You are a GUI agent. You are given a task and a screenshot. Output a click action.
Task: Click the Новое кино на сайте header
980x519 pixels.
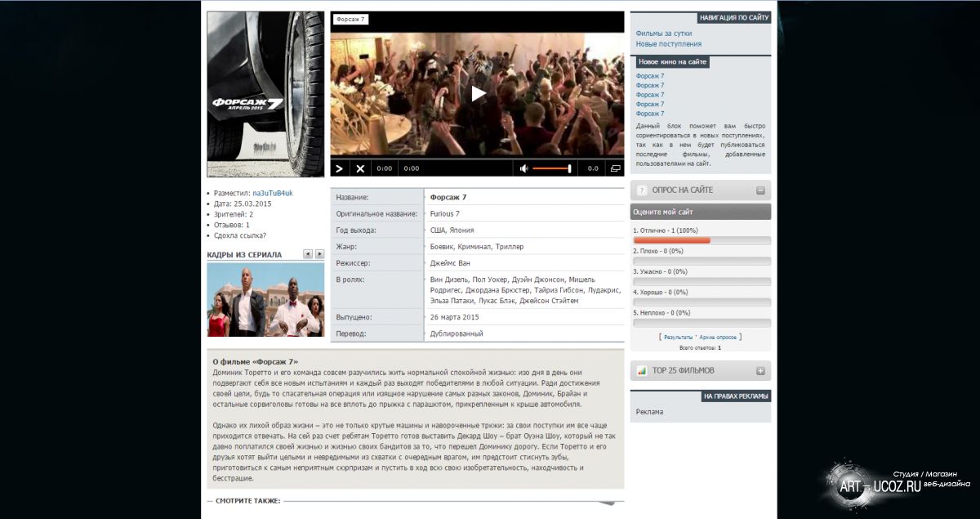[673, 61]
